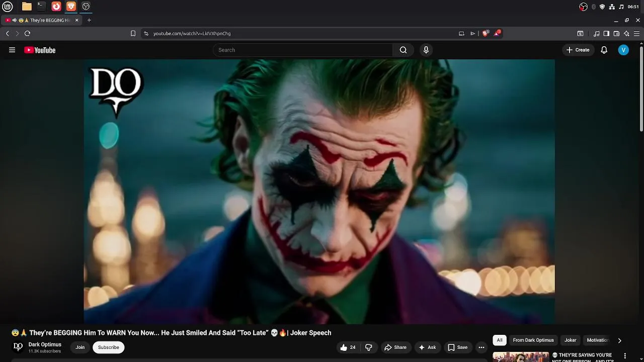Open the Dark Optimus channel name link

pyautogui.click(x=45, y=344)
